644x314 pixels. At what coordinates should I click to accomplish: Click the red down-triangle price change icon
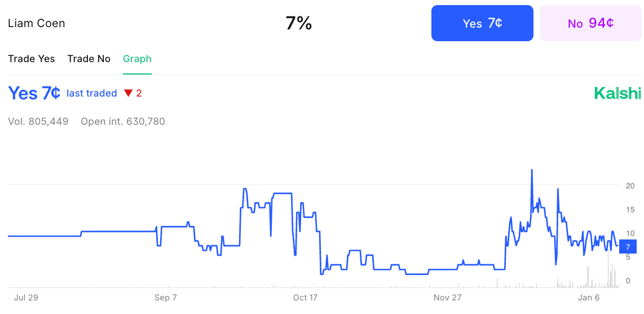tap(128, 93)
